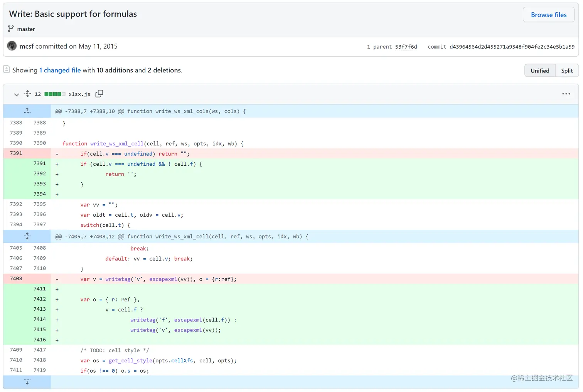Click the green diff stat squares
The height and width of the screenshot is (392, 583).
[x=55, y=93]
